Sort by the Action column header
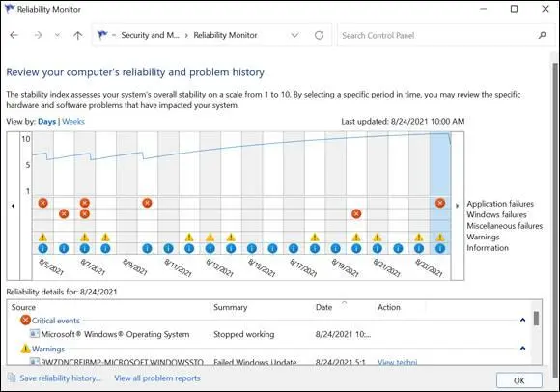This screenshot has width=560, height=392. [389, 307]
